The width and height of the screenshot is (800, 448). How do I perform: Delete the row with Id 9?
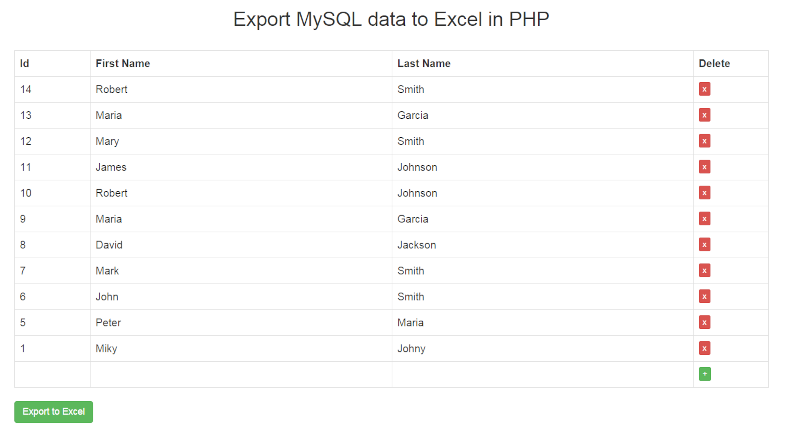(x=705, y=219)
